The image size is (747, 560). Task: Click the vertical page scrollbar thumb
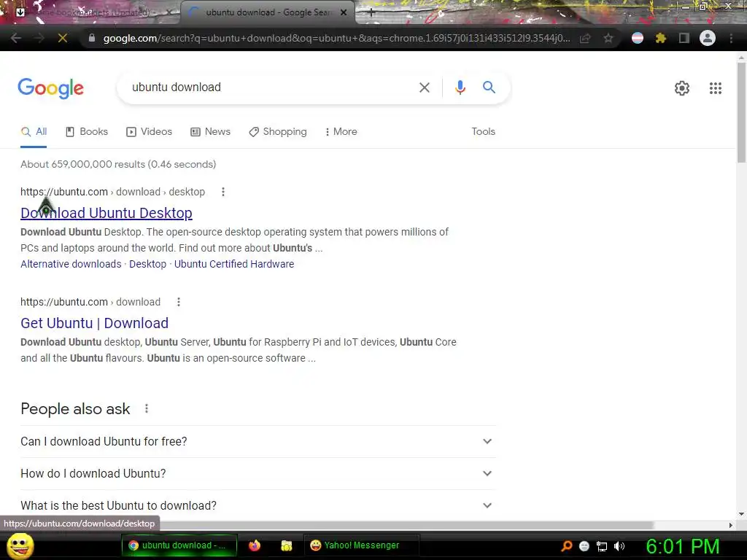click(741, 112)
